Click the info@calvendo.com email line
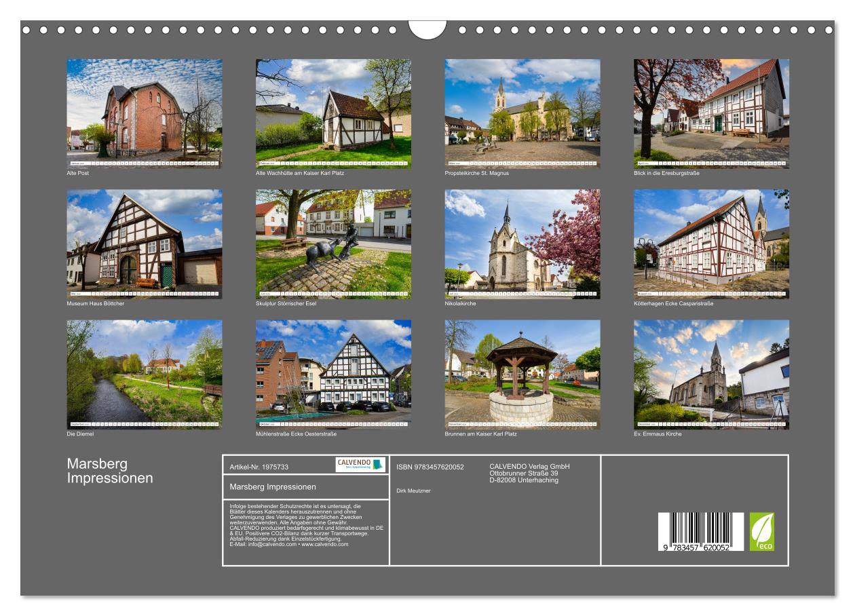 289,544
